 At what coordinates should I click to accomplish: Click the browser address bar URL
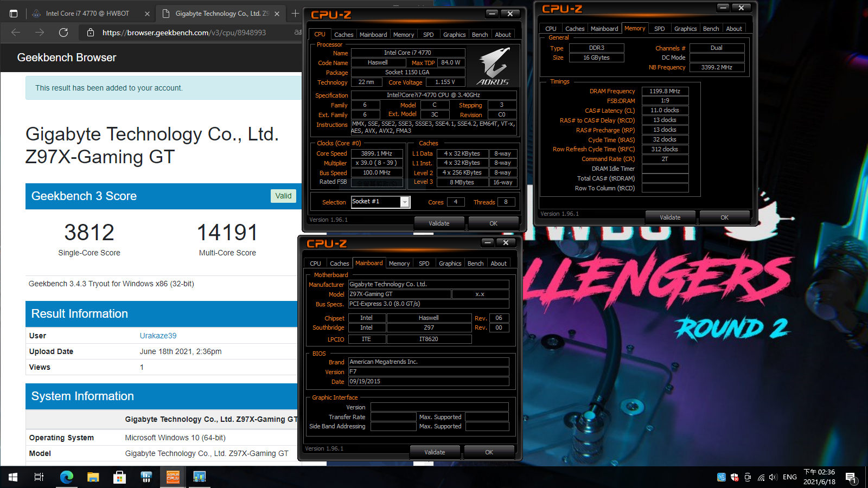click(184, 33)
